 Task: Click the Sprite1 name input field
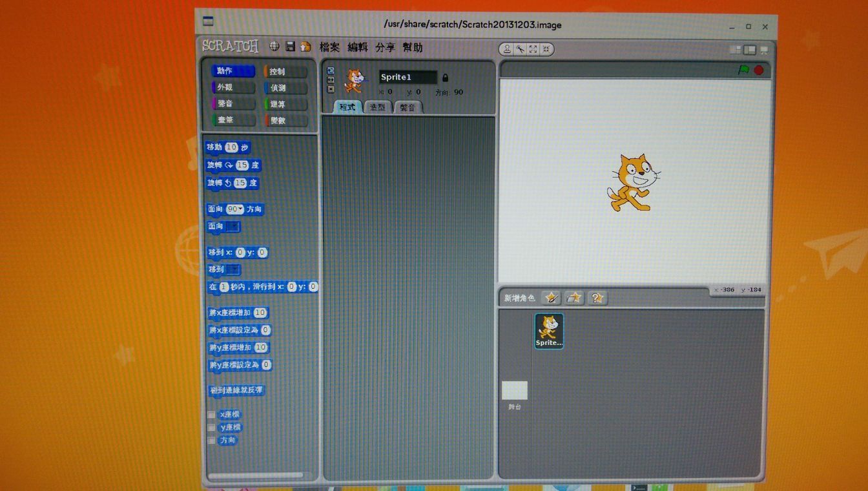pyautogui.click(x=408, y=78)
